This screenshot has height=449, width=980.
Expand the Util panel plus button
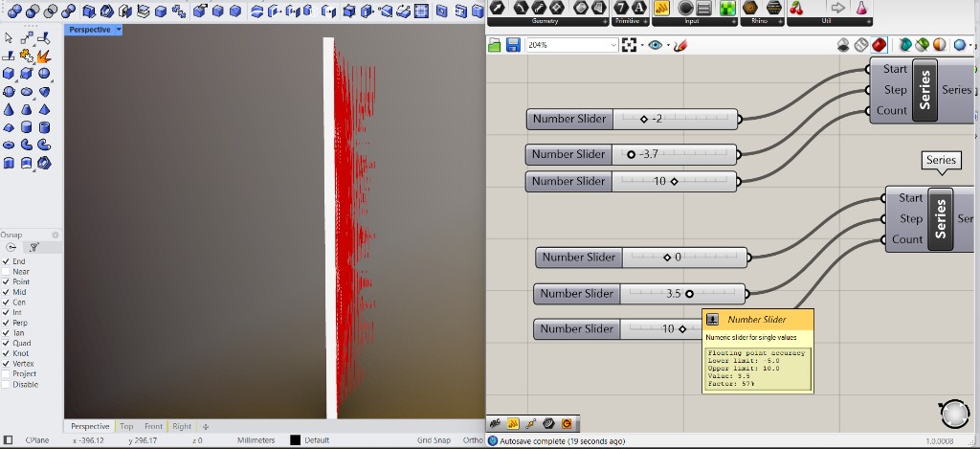[x=868, y=22]
